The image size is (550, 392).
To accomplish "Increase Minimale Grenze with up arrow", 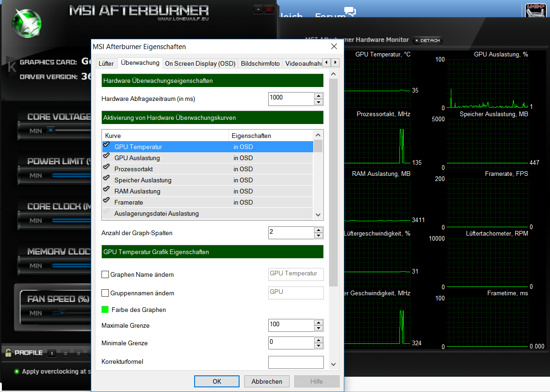I will click(x=318, y=340).
